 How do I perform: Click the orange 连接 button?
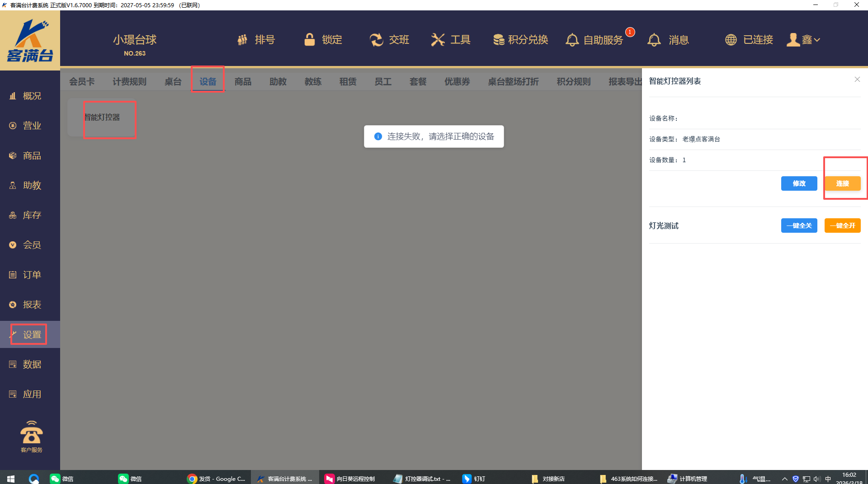point(842,183)
